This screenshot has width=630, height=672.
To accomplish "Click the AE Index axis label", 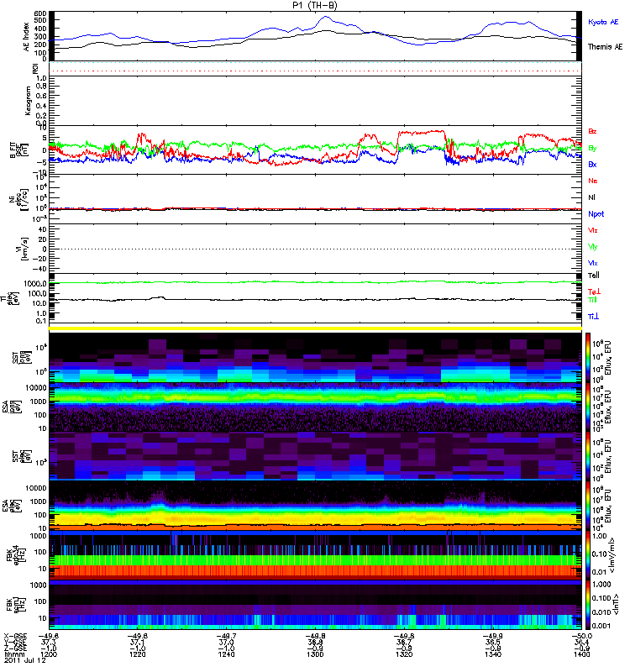I will 27,37.
